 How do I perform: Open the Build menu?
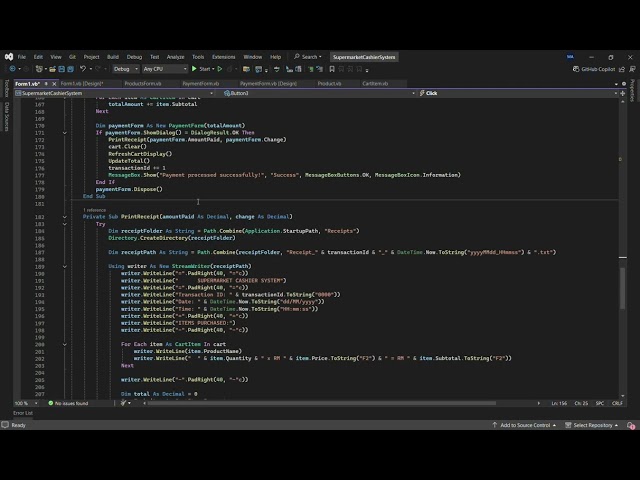(x=113, y=57)
